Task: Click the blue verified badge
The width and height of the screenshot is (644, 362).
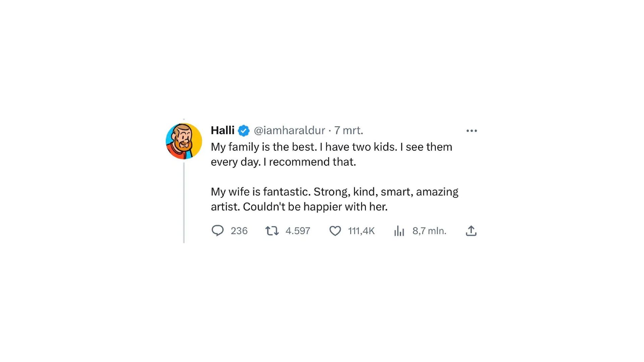Action: click(244, 130)
